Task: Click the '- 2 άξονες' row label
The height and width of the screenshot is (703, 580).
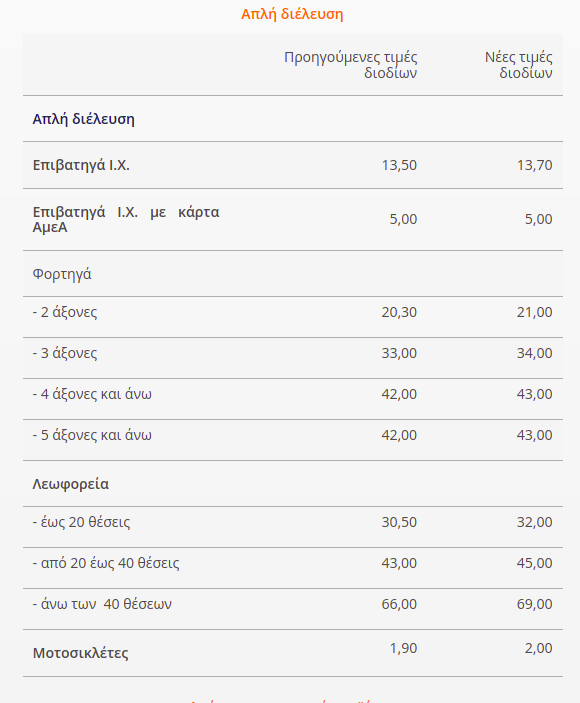Action: click(x=65, y=312)
